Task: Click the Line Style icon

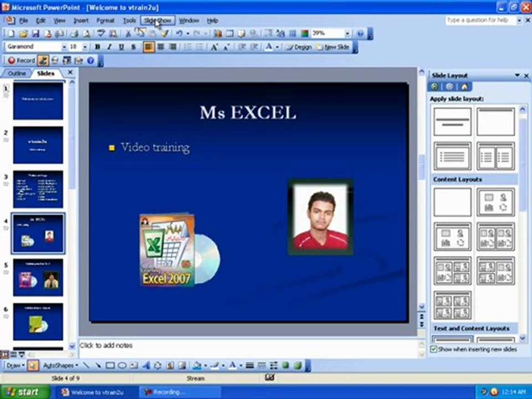Action: [x=250, y=365]
